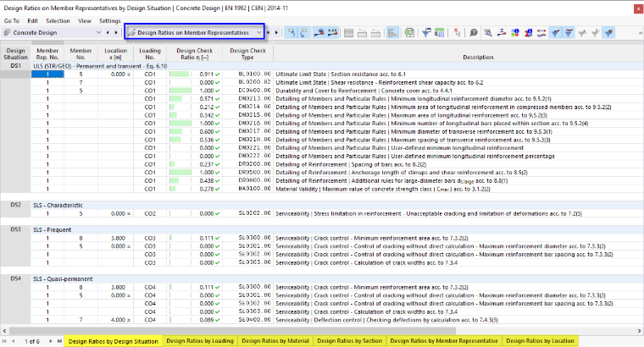The width and height of the screenshot is (644, 347).
Task: Jump to last tab with the last-page arrow
Action: click(x=59, y=341)
